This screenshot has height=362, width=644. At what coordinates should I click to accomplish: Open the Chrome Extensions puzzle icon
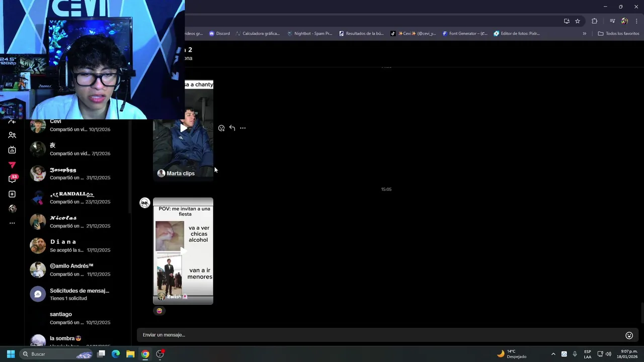tap(595, 21)
